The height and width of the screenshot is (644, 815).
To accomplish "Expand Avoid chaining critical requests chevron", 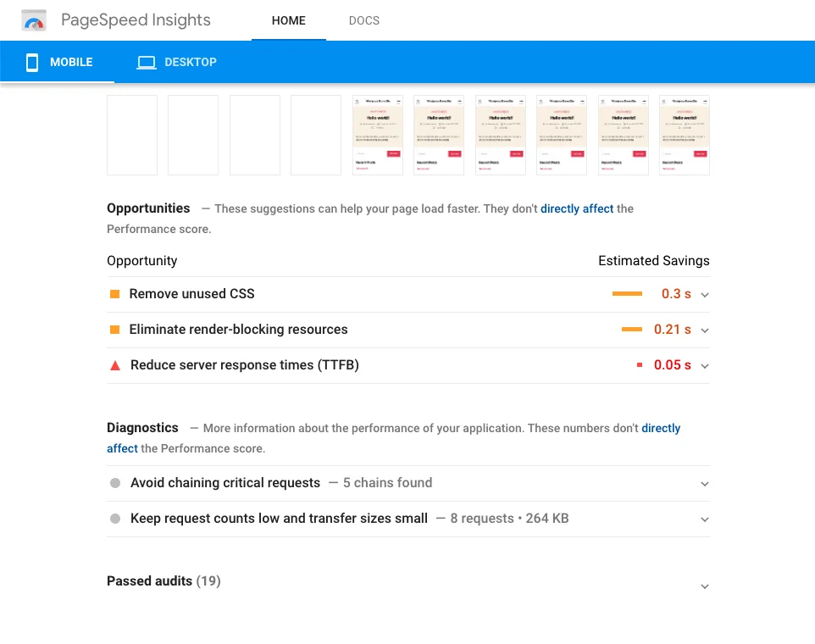I will click(x=705, y=484).
